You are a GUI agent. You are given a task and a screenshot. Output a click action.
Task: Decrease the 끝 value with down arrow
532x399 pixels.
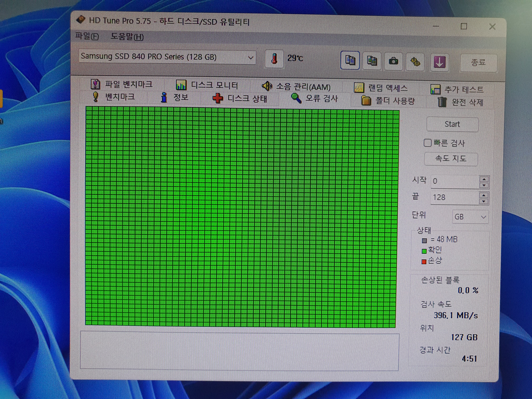coord(484,201)
